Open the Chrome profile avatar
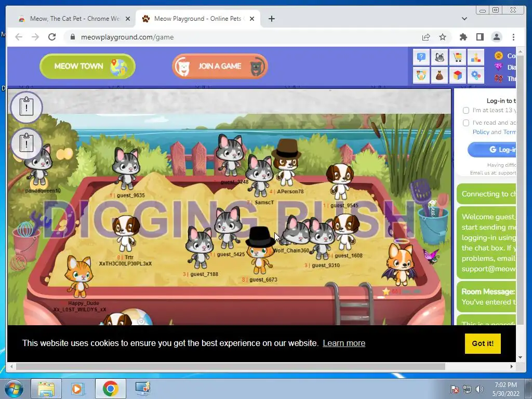Screen dimensions: 532x399 [496, 37]
